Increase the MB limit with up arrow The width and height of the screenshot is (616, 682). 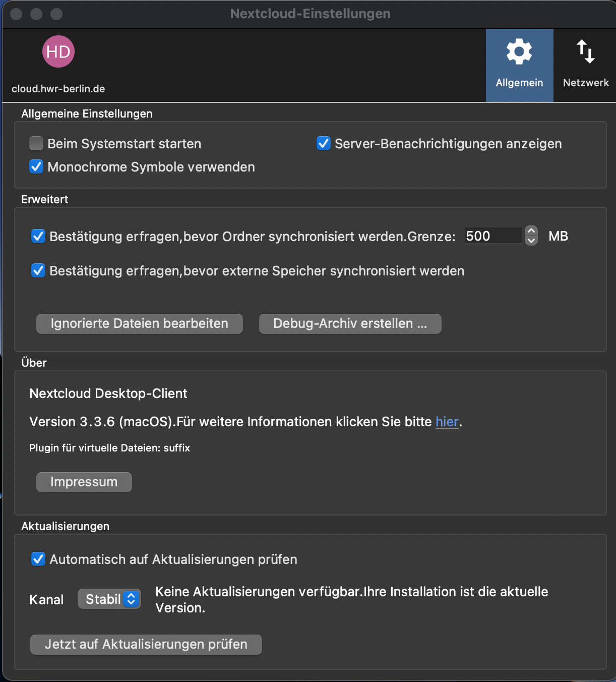point(531,231)
